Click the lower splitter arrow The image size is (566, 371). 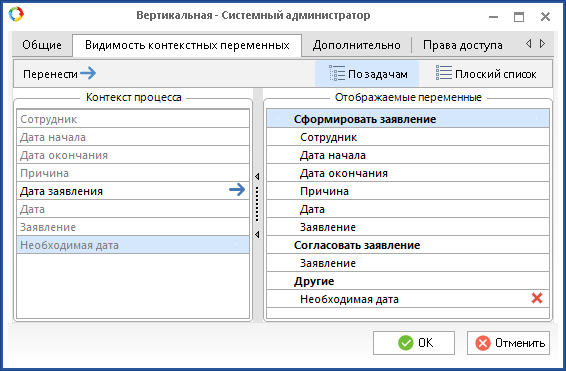pyautogui.click(x=257, y=235)
